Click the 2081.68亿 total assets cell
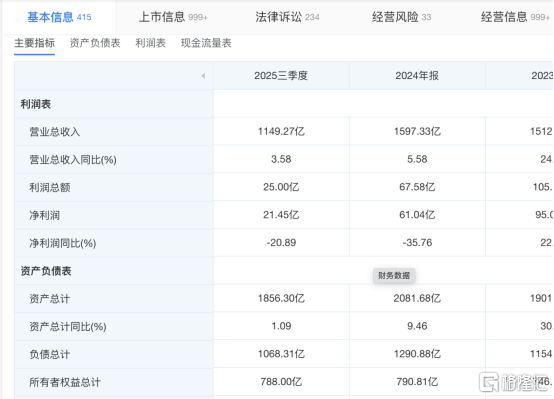 coord(417,298)
